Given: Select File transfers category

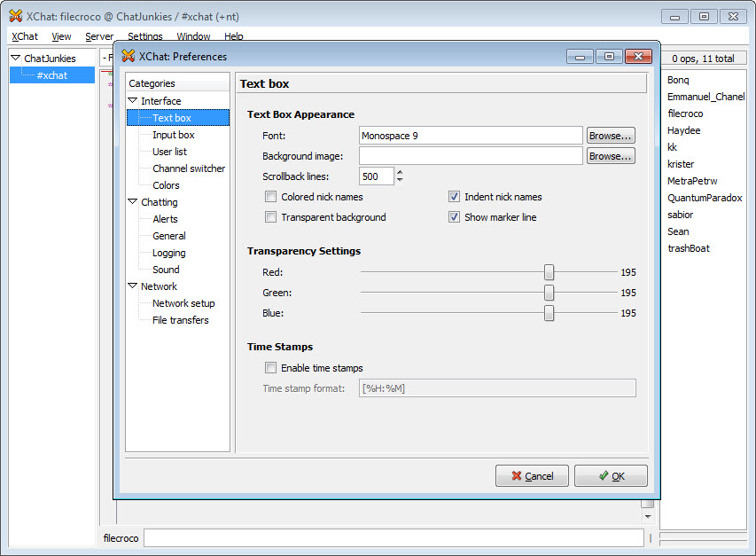Looking at the screenshot, I should (x=181, y=320).
